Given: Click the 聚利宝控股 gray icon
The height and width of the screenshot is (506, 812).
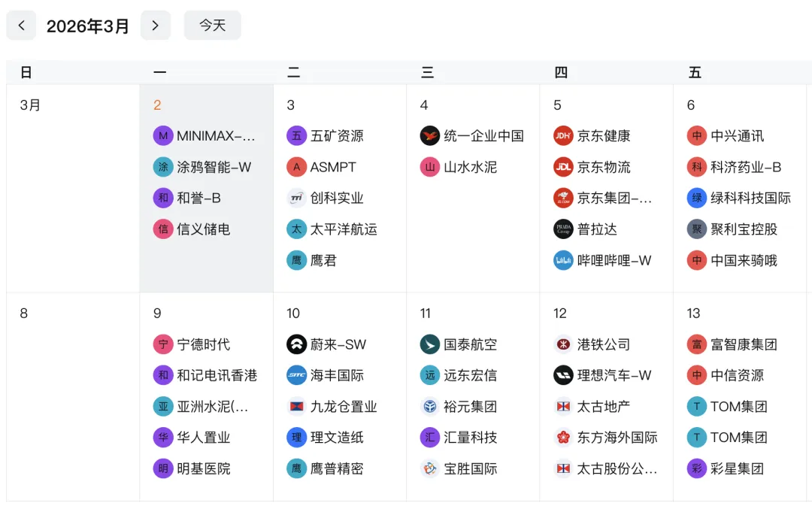Looking at the screenshot, I should click(697, 229).
